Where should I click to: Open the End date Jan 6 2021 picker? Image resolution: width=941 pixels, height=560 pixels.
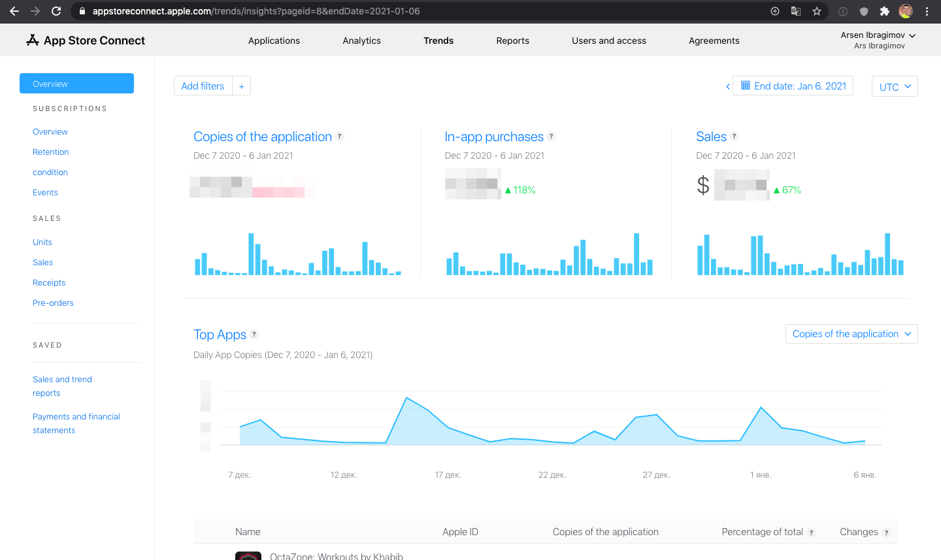[793, 86]
